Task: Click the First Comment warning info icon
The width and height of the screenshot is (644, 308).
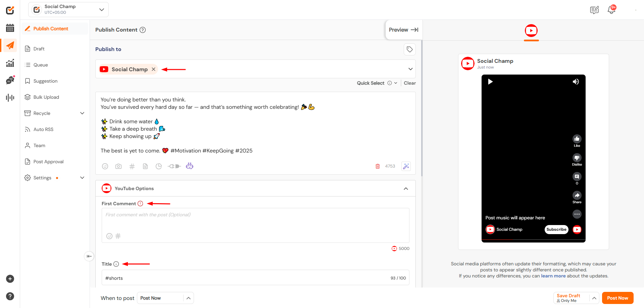Action: click(x=140, y=204)
